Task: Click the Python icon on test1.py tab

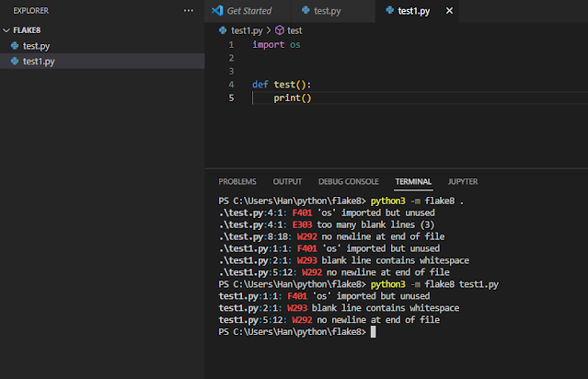Action: click(x=389, y=10)
